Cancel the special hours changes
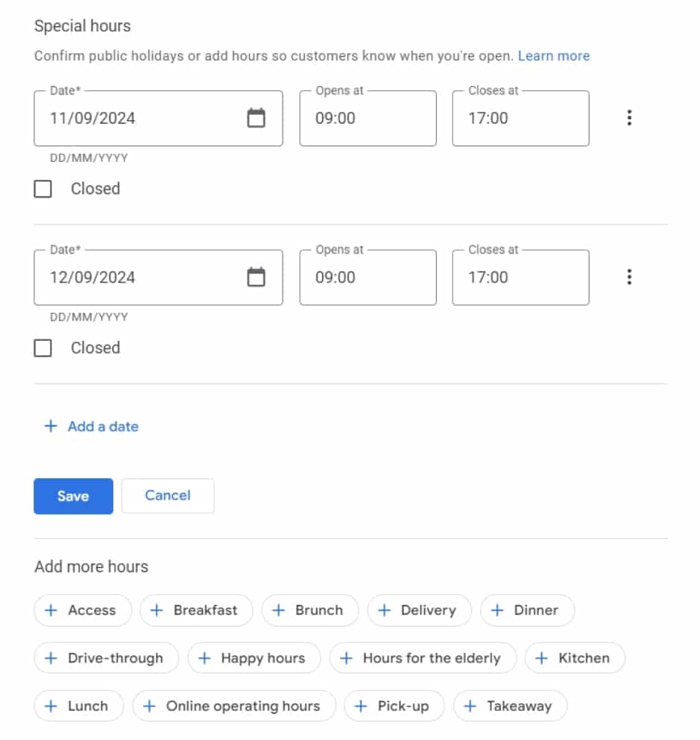This screenshot has width=700, height=740. [x=168, y=495]
